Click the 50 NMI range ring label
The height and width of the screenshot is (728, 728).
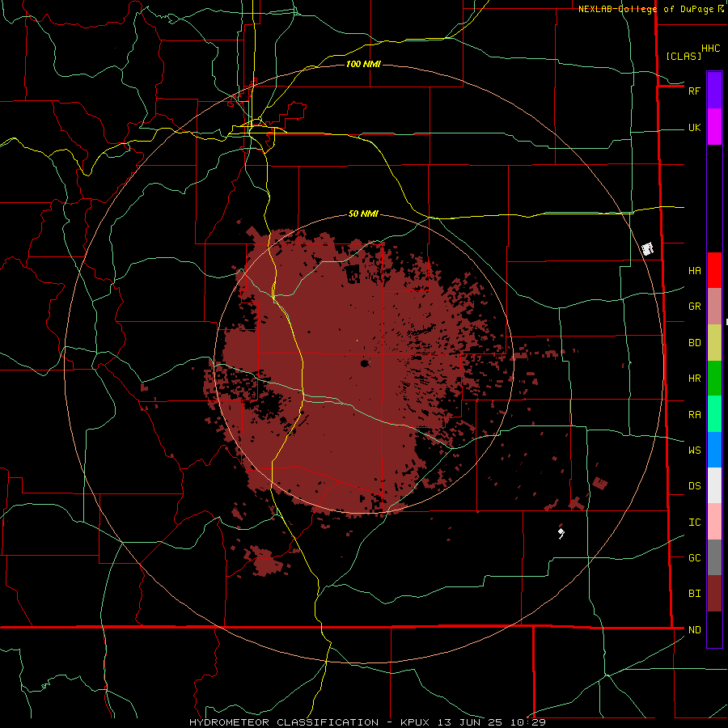click(x=363, y=214)
